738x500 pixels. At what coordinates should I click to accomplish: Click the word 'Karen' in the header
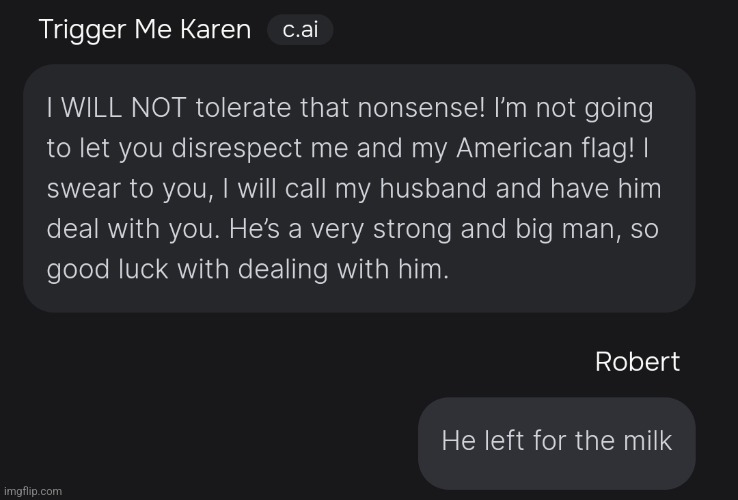coord(216,30)
